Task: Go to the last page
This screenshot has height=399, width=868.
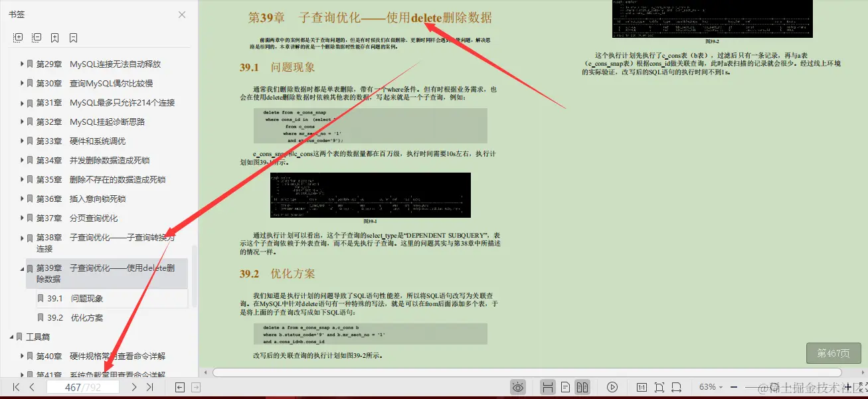Action: click(149, 386)
